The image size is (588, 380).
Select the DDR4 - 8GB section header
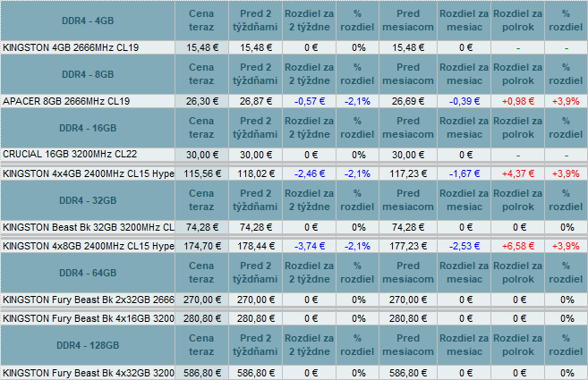[x=88, y=74]
